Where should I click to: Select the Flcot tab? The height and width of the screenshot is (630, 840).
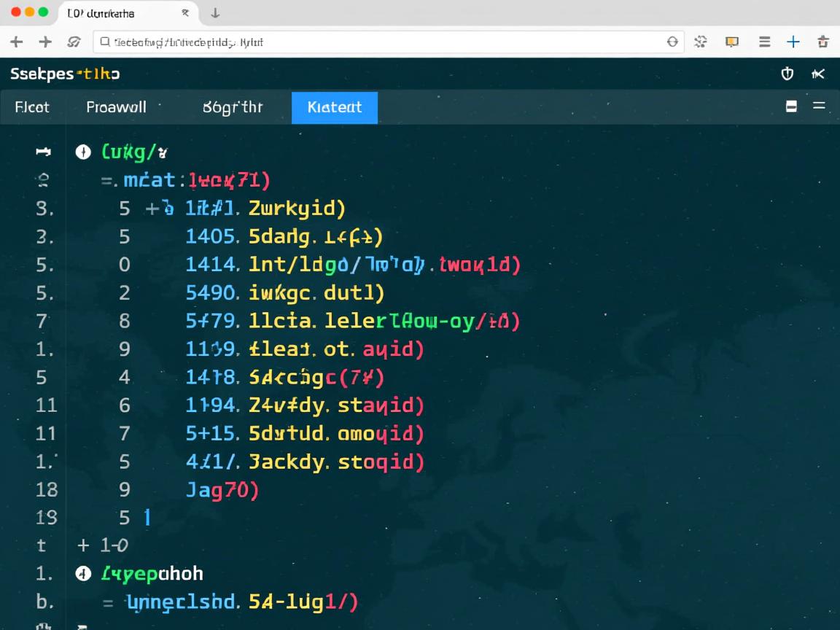pyautogui.click(x=32, y=107)
